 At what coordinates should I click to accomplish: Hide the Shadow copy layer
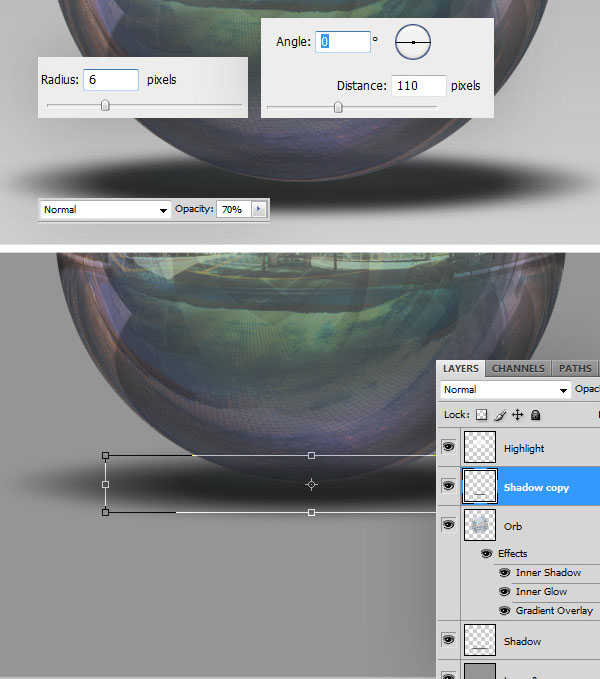[x=448, y=485]
